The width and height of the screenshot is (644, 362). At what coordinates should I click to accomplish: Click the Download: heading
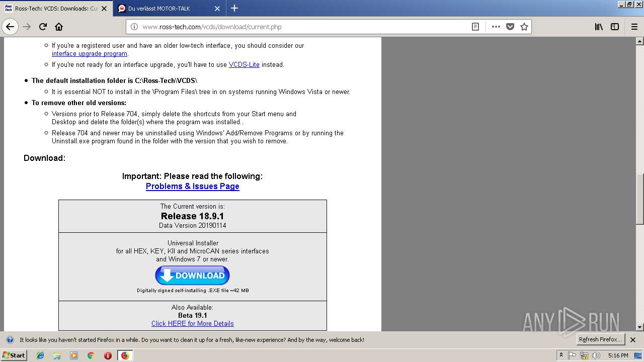point(45,158)
